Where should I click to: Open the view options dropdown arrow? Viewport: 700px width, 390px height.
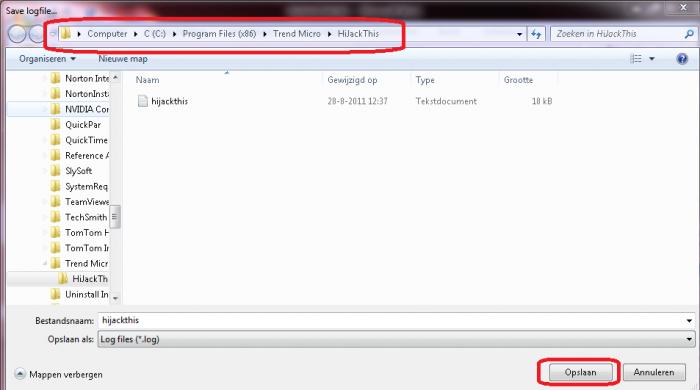(652, 59)
